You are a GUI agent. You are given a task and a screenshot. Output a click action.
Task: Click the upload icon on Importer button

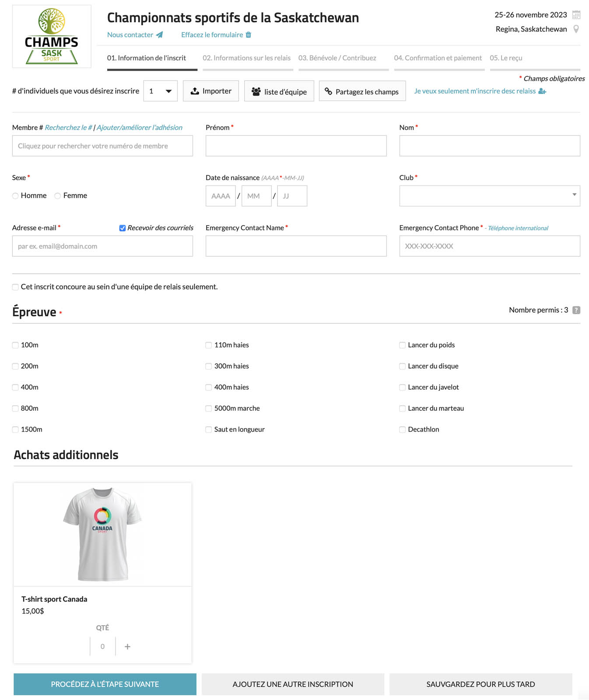point(195,91)
